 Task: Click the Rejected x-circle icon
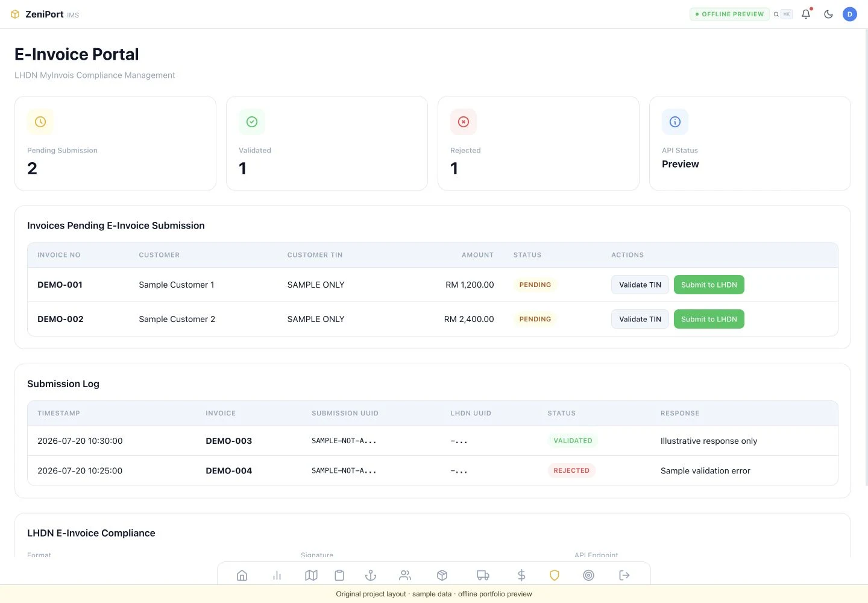464,122
